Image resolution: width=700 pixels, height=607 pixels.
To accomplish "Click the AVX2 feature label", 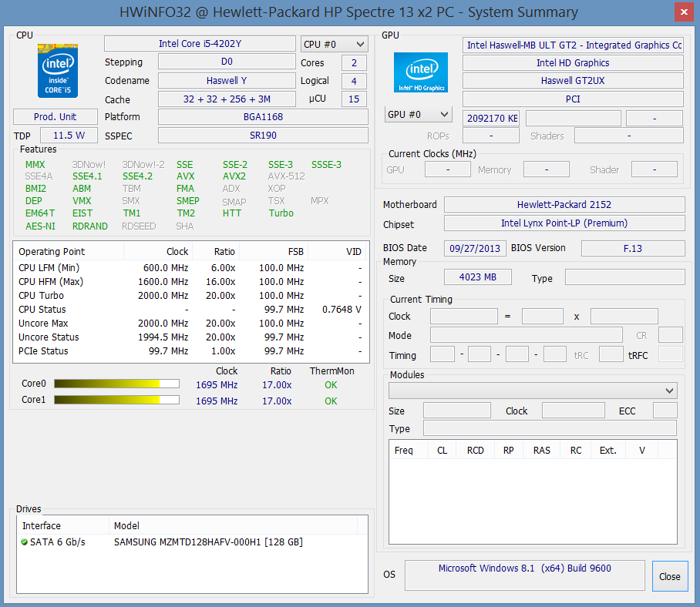I will [234, 176].
